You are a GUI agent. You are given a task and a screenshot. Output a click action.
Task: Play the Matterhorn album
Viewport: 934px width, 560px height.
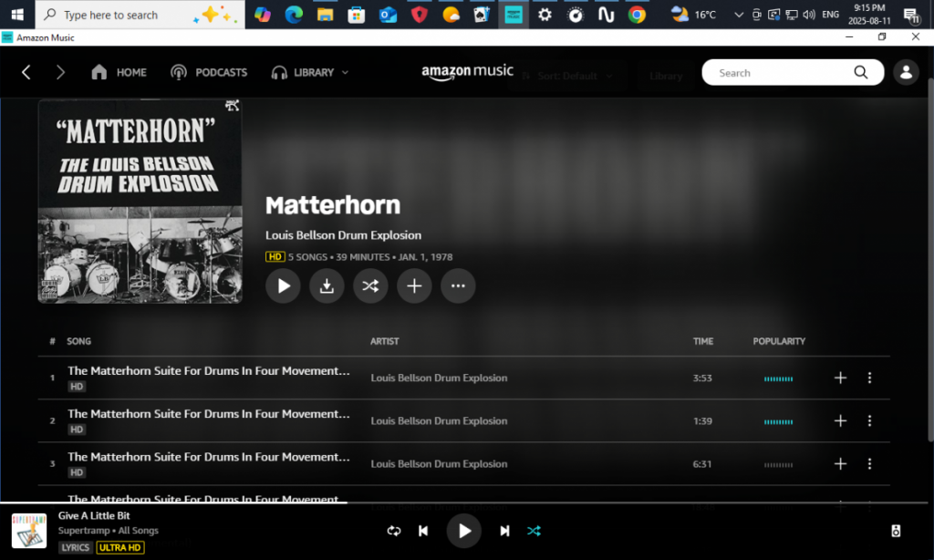pos(283,286)
